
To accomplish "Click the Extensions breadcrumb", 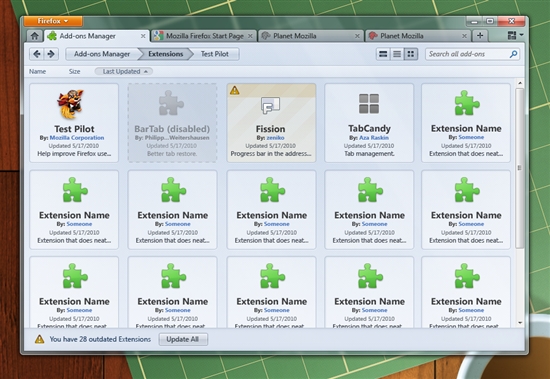I will tap(166, 54).
